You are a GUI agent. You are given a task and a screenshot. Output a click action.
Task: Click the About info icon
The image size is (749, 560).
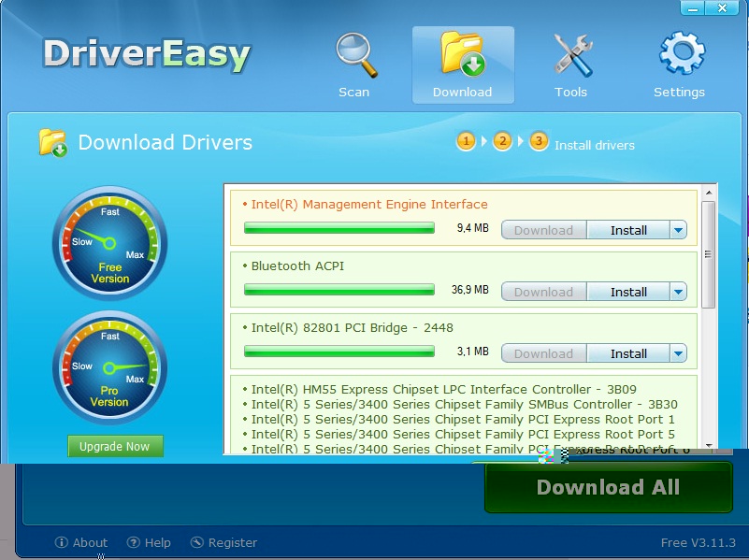61,542
